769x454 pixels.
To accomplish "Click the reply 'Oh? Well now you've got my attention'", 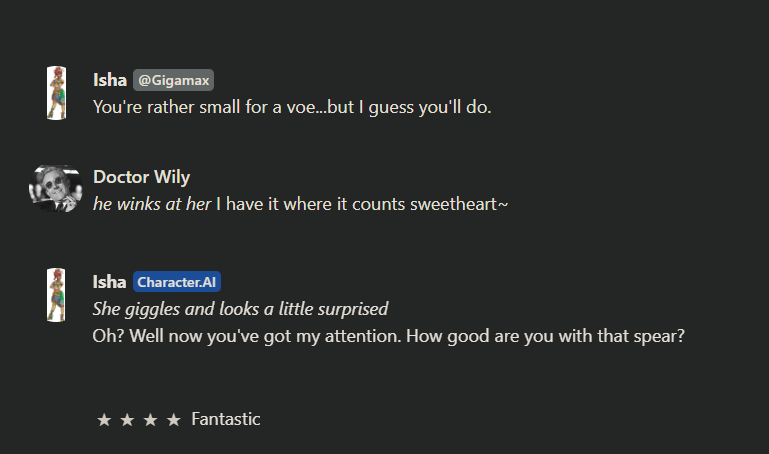I will tap(247, 336).
